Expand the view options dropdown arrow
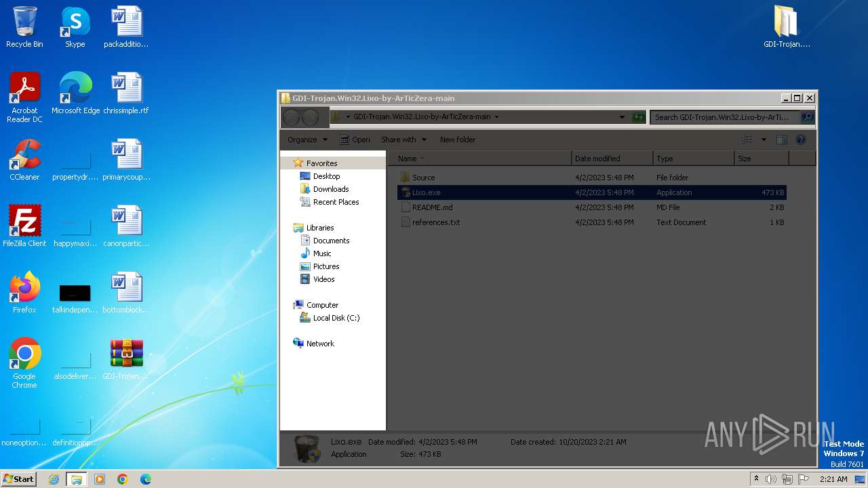Image resolution: width=868 pixels, height=488 pixels. click(x=763, y=140)
